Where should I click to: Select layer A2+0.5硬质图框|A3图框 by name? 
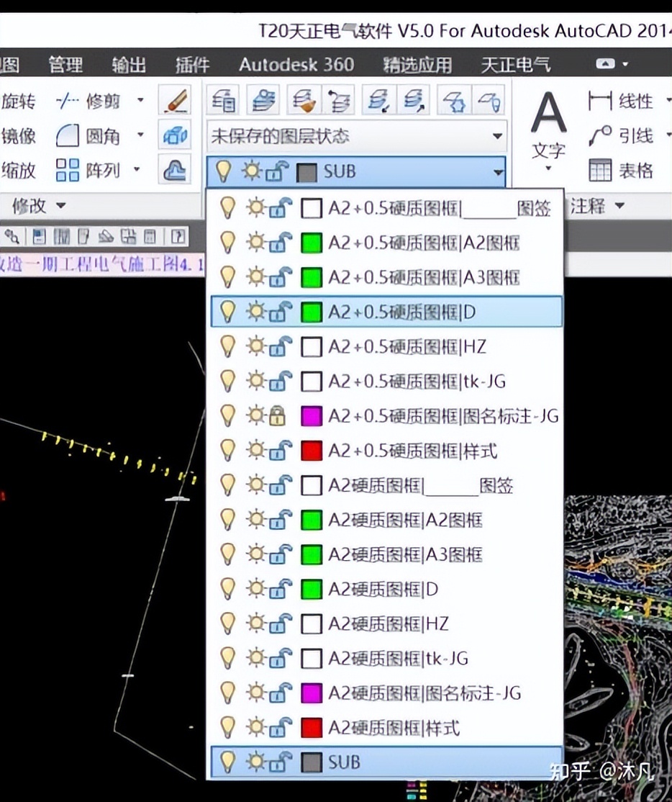tap(424, 277)
